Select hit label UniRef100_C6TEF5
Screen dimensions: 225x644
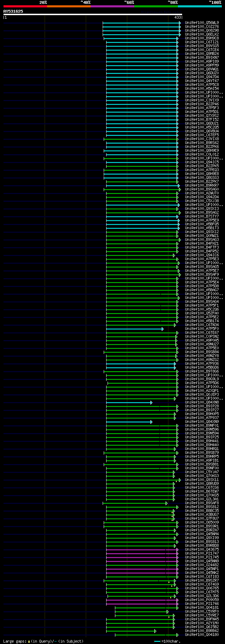(202, 135)
